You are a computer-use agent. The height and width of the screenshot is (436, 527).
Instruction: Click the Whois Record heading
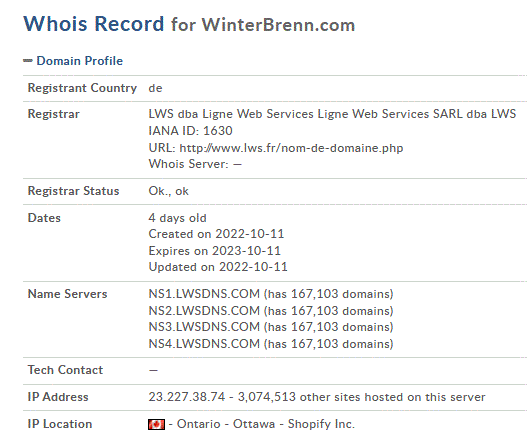click(x=93, y=24)
